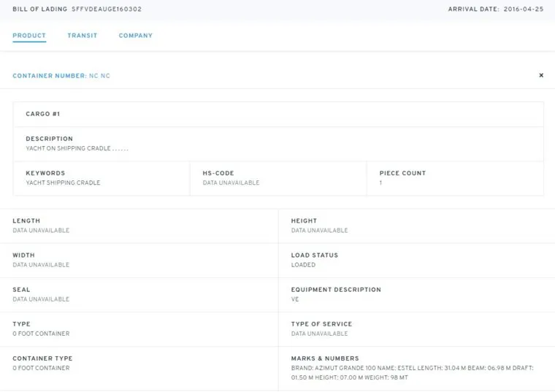The height and width of the screenshot is (392, 555).
Task: Click the Equipment Description value VE
Action: (295, 299)
